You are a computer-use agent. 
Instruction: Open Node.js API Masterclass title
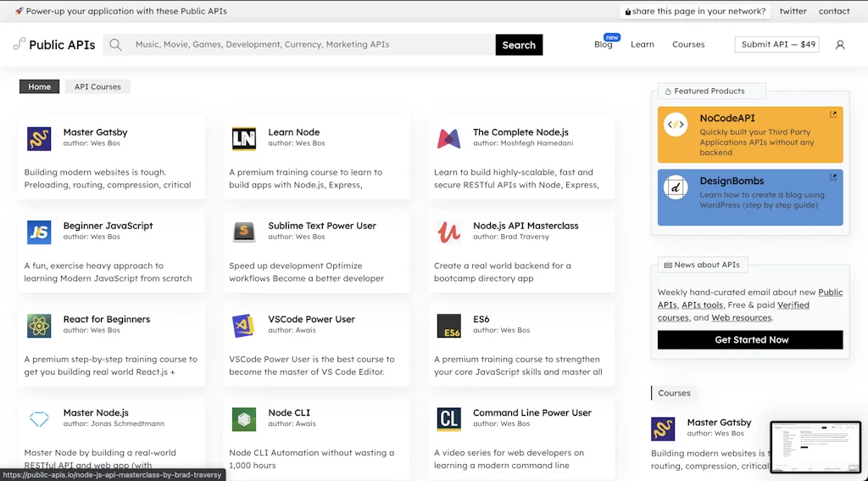tap(526, 226)
